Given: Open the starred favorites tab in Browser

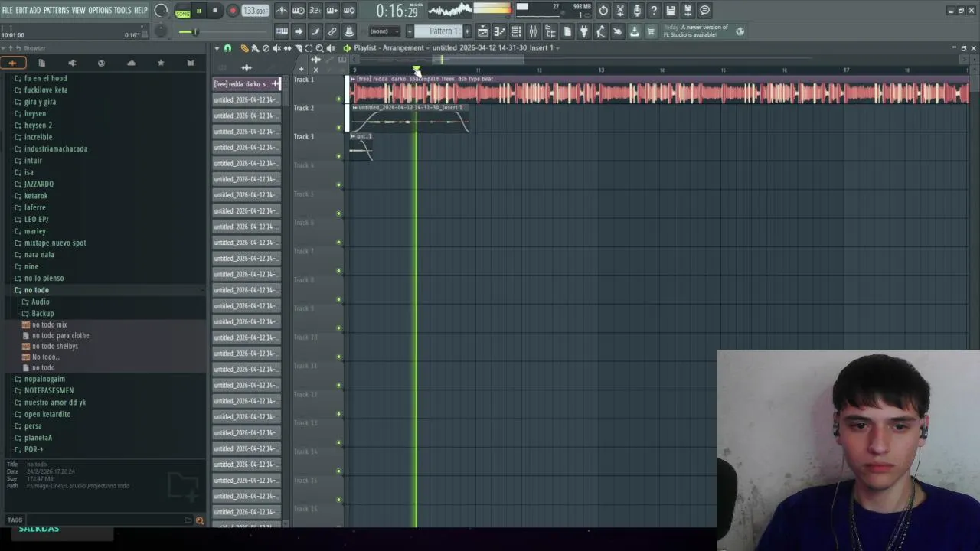Looking at the screenshot, I should [161, 63].
